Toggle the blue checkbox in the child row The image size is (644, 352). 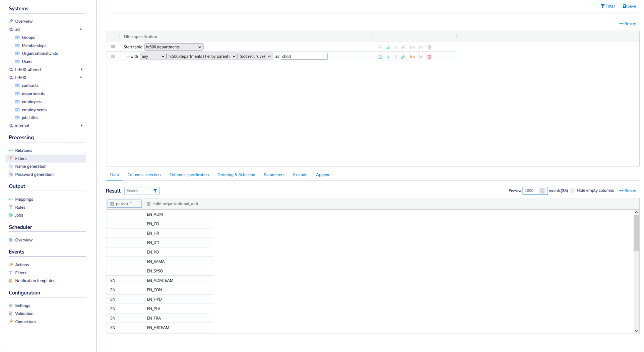(380, 57)
